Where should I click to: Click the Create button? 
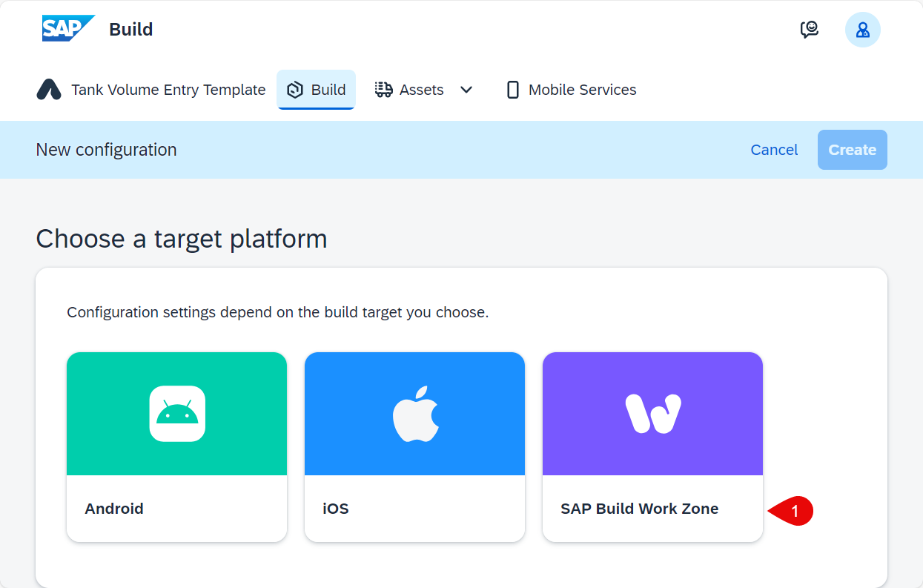click(x=853, y=150)
